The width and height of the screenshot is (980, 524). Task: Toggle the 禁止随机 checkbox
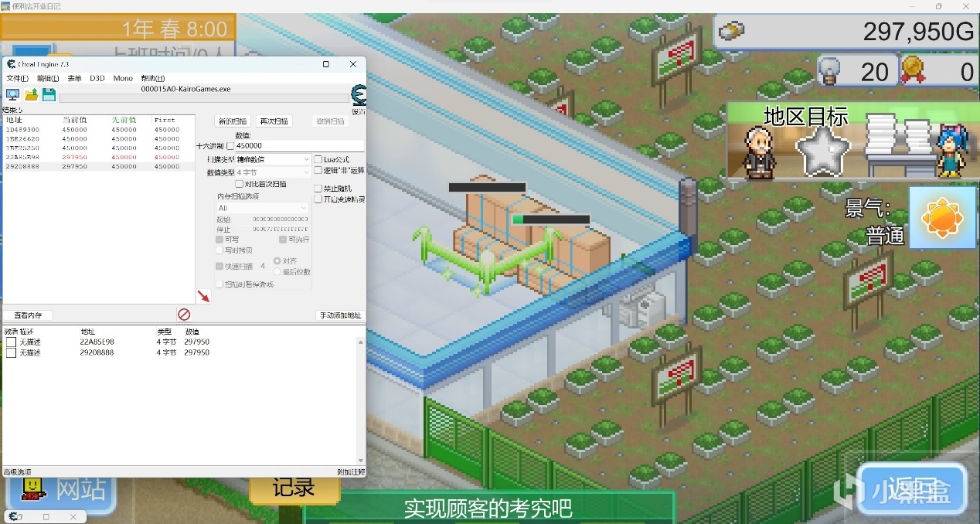coord(318,189)
